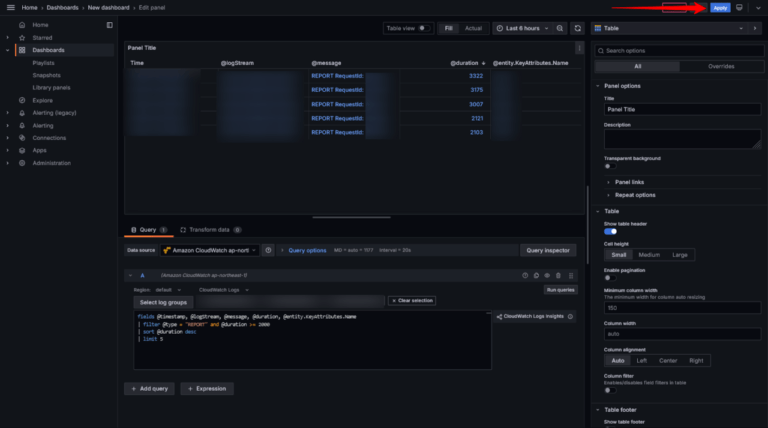768x428 pixels.
Task: Add an Expression
Action: click(207, 389)
